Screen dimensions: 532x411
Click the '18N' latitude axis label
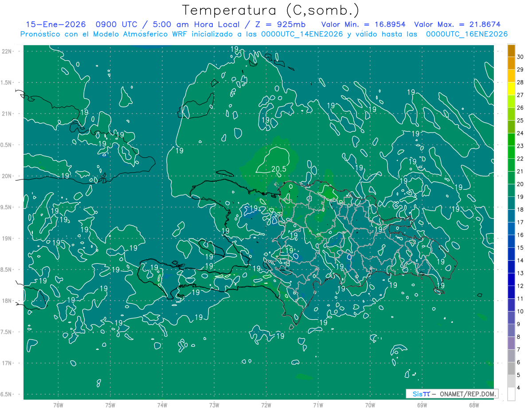point(7,301)
